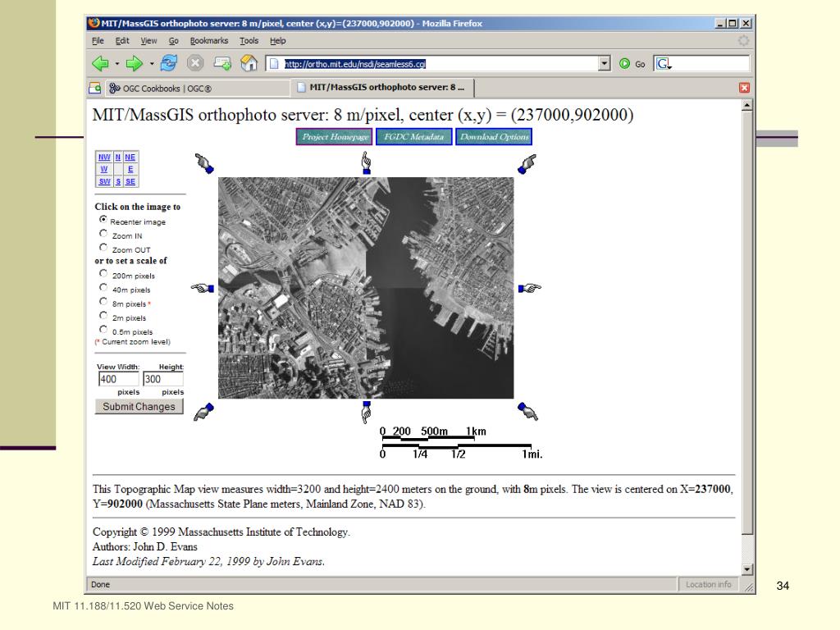Go back with the green Back arrow
Viewport: 840px width, 630px height.
[x=100, y=64]
